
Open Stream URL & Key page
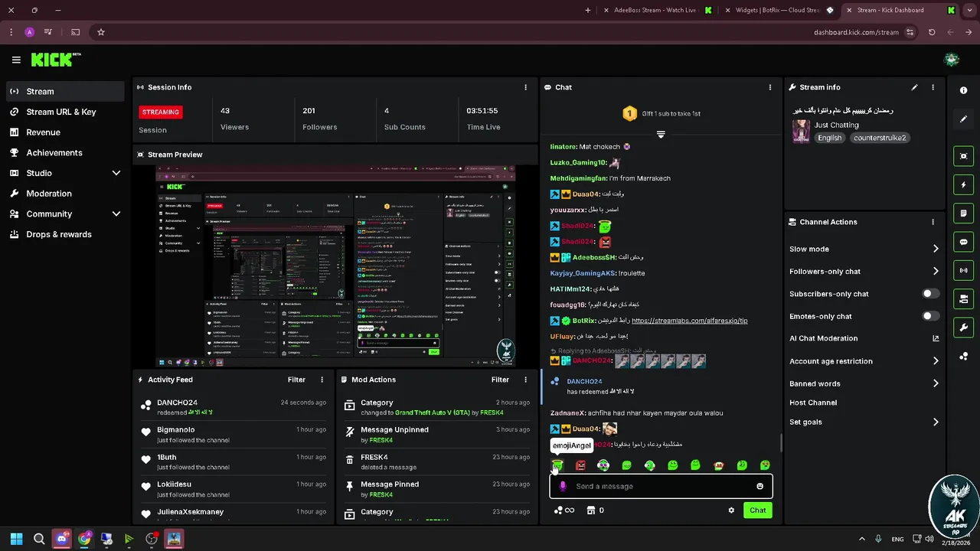tap(65, 112)
